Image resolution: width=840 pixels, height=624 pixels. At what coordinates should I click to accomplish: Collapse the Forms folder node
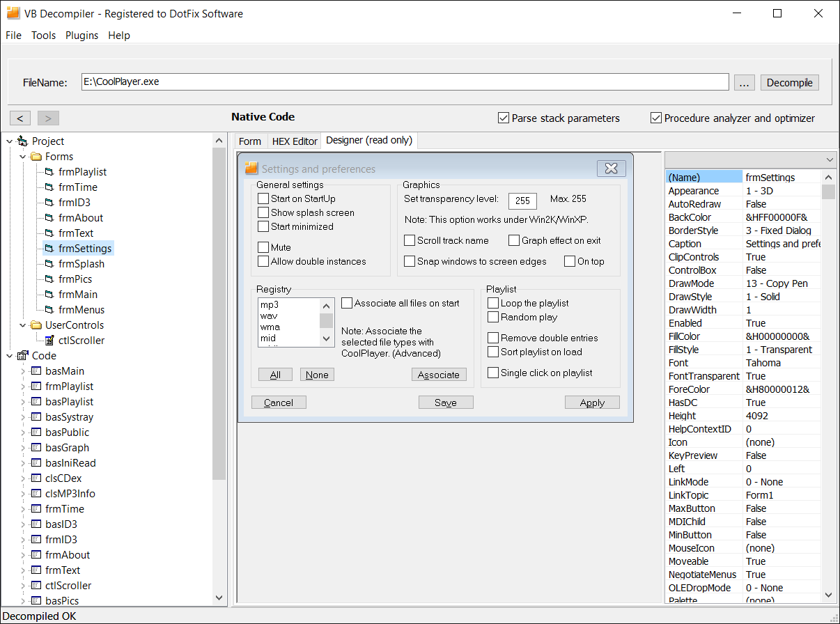point(23,157)
